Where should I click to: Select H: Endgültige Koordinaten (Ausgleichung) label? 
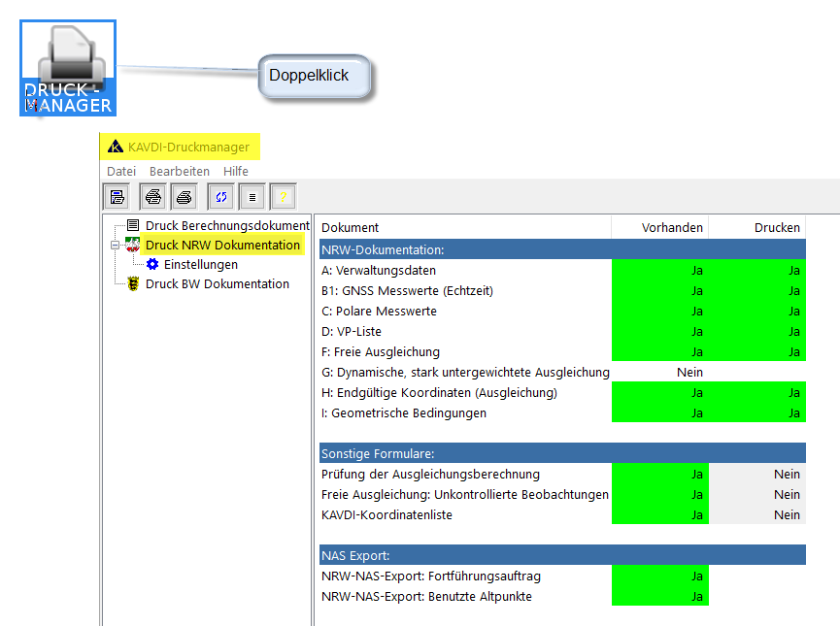click(439, 392)
